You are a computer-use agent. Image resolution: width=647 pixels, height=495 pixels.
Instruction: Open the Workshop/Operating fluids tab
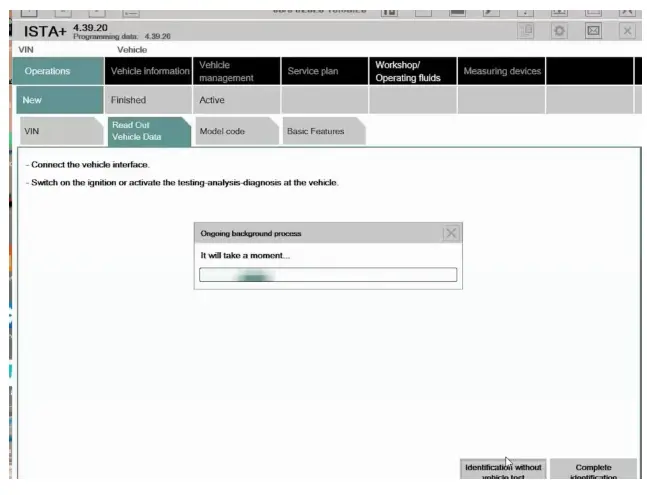coord(413,71)
